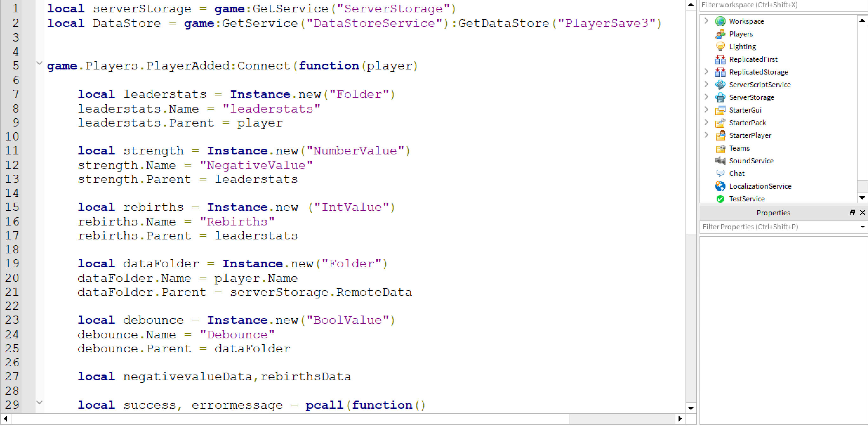Expand the ServerScriptService node

click(x=706, y=84)
